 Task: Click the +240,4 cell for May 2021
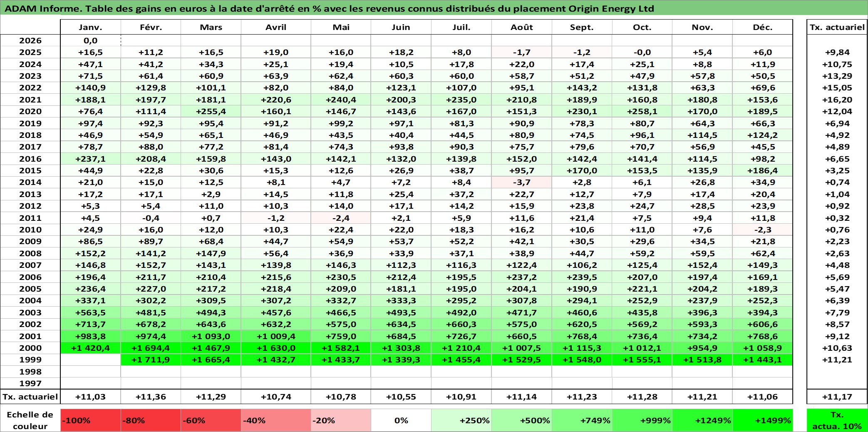(x=341, y=100)
